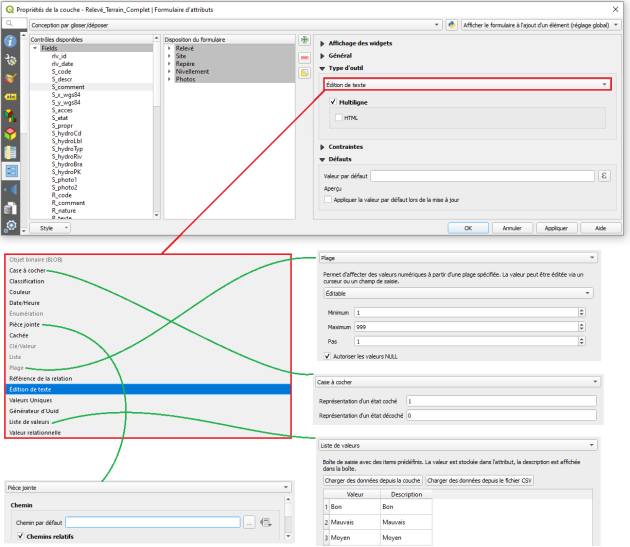Click the Aide button

(x=600, y=228)
